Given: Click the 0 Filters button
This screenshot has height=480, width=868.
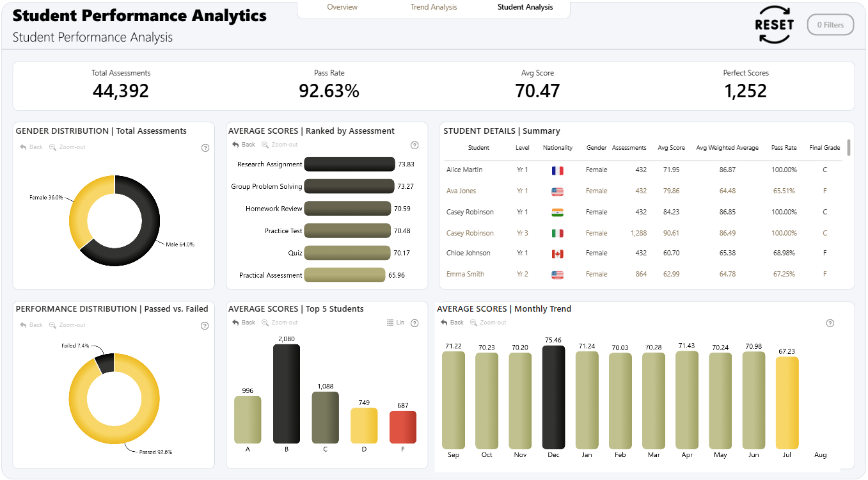Looking at the screenshot, I should pyautogui.click(x=830, y=25).
